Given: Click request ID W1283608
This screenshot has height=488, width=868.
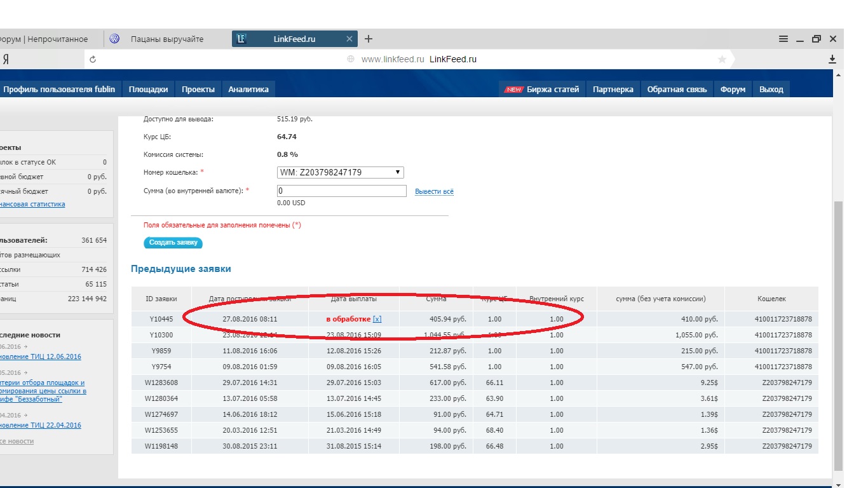Looking at the screenshot, I should (161, 383).
